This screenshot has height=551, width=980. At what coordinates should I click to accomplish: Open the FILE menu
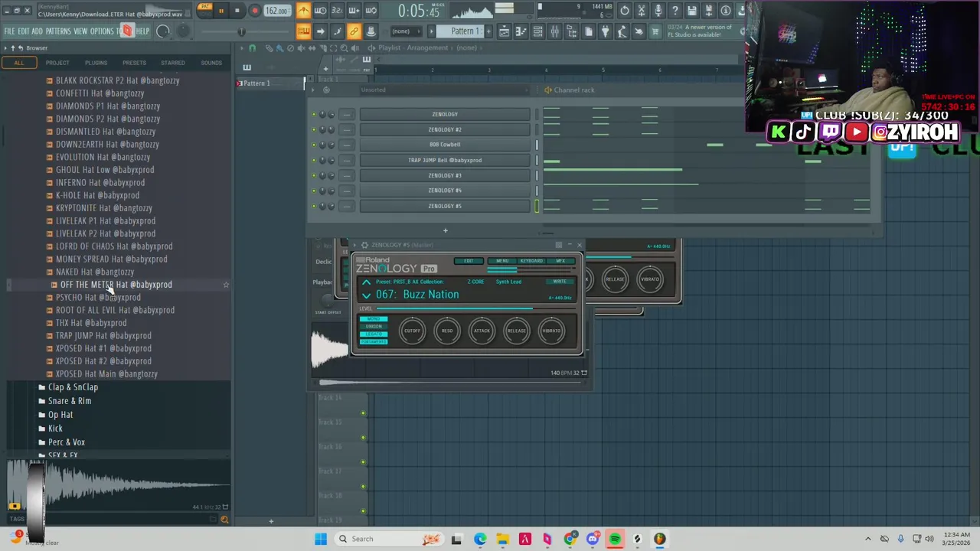click(x=9, y=31)
